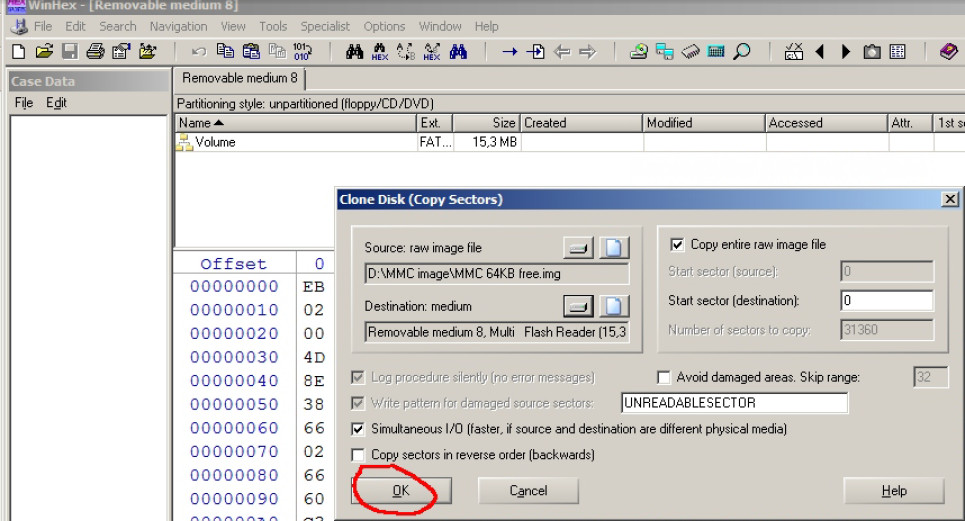The width and height of the screenshot is (965, 521).
Task: Enable Avoid damaged areas checkbox
Action: (x=663, y=377)
